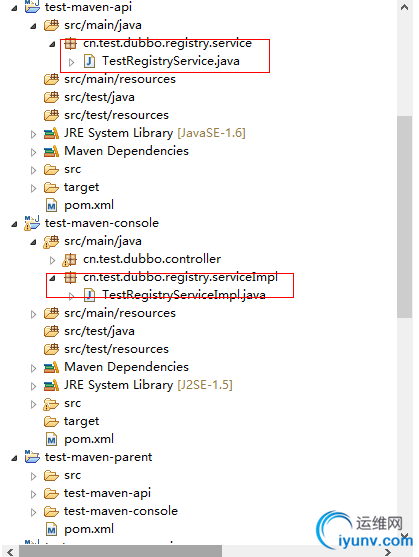This screenshot has height=557, width=419.
Task: Select src/main/java label in test-maven-api
Action: point(103,26)
